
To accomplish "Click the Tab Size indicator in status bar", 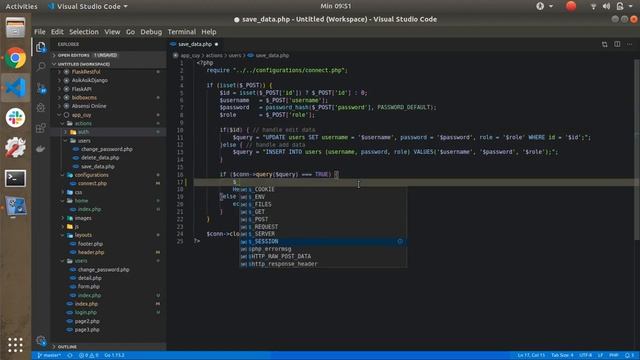I will (562, 356).
